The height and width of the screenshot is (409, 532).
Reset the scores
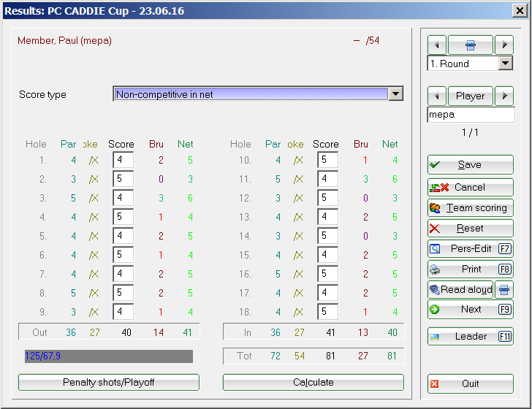(471, 229)
